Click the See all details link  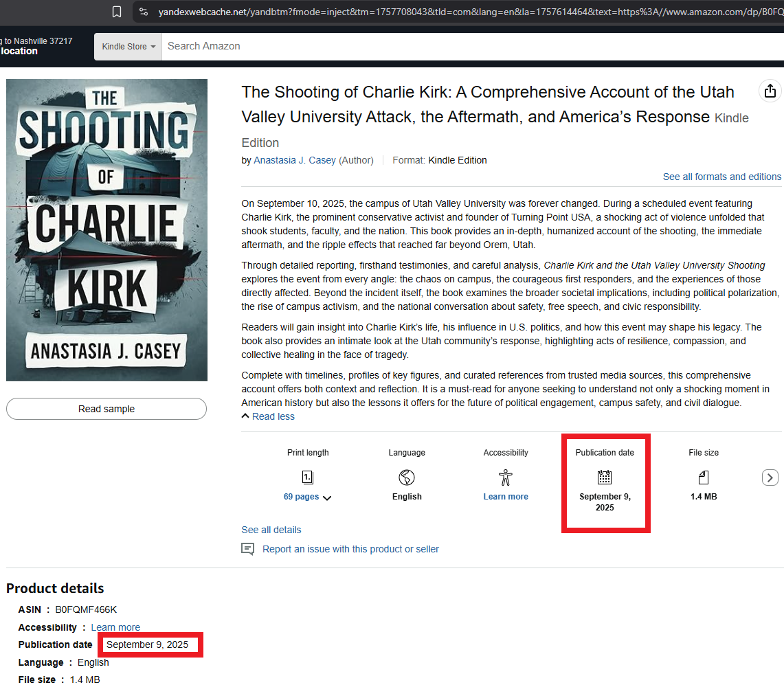point(271,530)
